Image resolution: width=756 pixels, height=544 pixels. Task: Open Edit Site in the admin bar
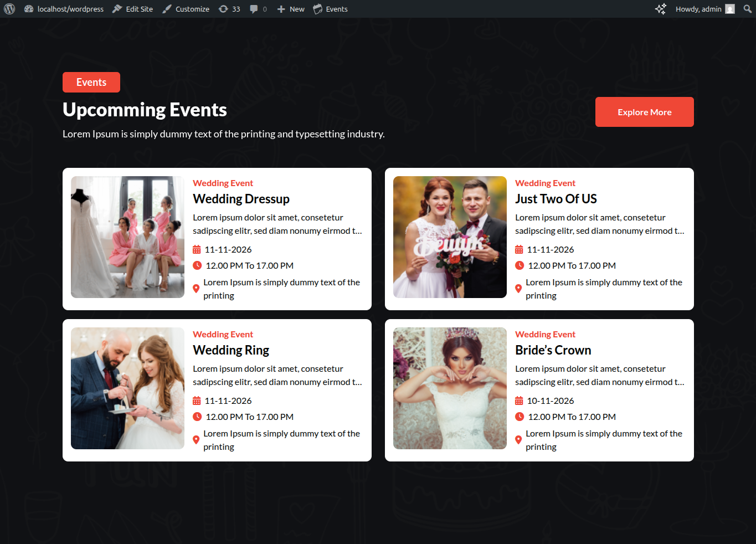tap(132, 9)
